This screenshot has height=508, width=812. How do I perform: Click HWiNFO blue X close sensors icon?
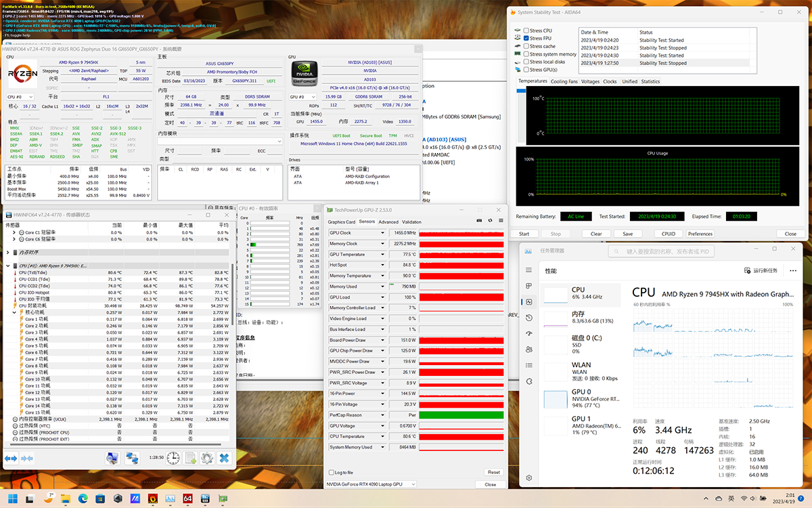click(x=224, y=459)
